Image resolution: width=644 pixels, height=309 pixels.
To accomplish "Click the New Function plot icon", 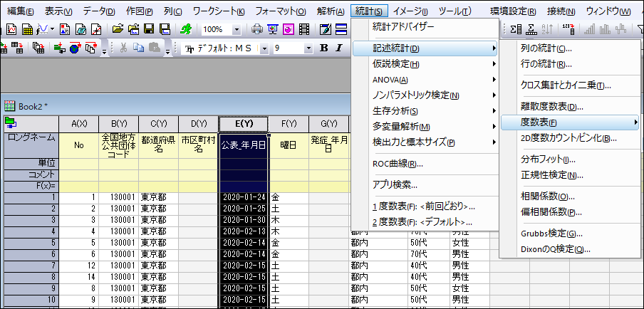I will point(43,29).
